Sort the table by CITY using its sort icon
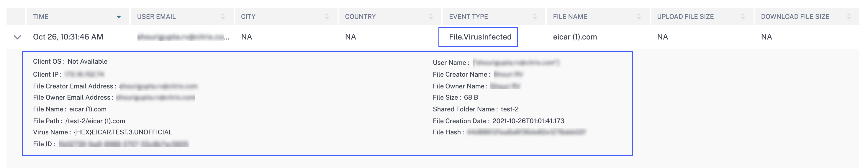Image resolution: width=868 pixels, height=168 pixels. click(x=327, y=17)
